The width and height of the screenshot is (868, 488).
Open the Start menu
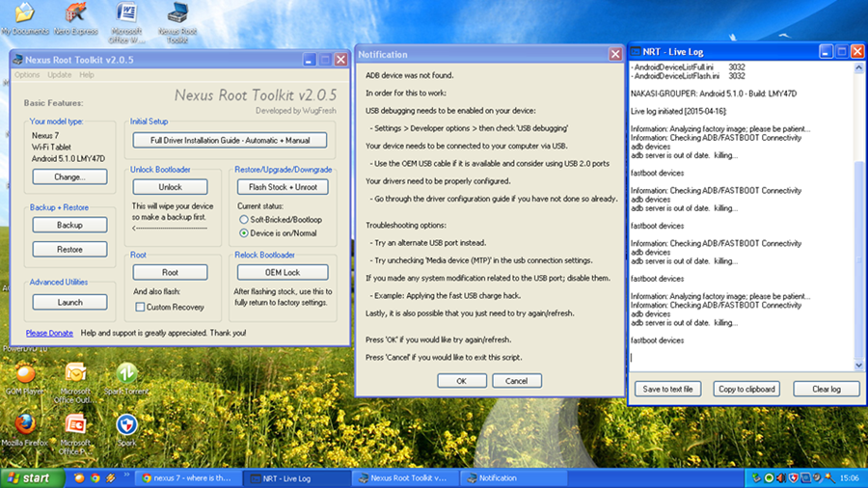(32, 478)
